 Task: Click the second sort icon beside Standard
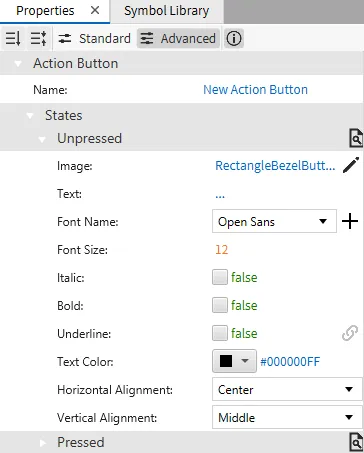click(38, 39)
